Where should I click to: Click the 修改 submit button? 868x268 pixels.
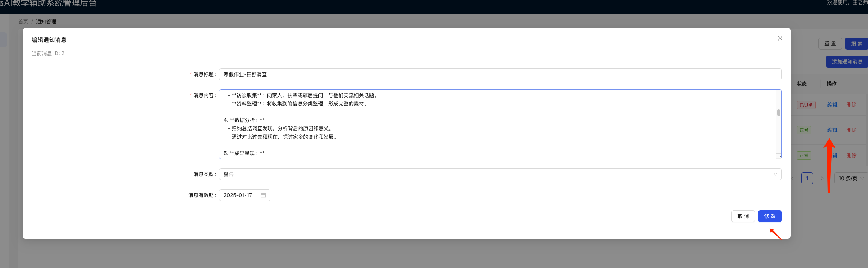coord(770,216)
